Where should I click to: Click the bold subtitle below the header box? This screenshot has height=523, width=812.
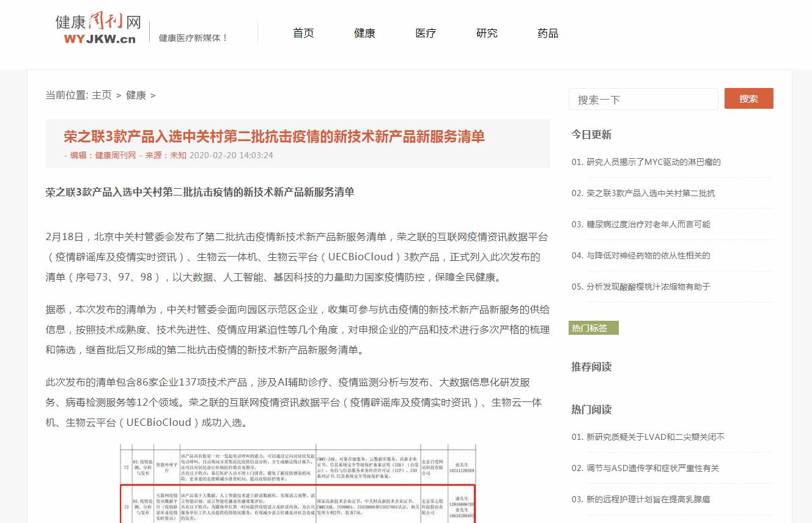pos(200,192)
